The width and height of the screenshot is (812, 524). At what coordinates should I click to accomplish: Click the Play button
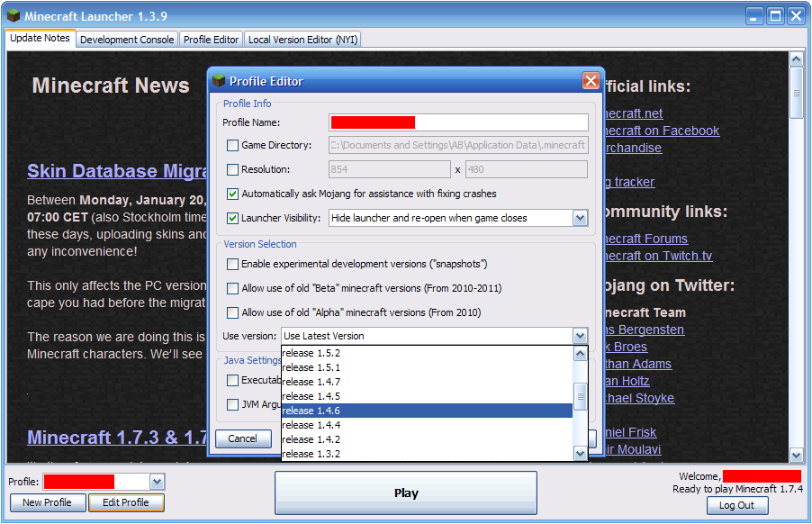coord(406,492)
